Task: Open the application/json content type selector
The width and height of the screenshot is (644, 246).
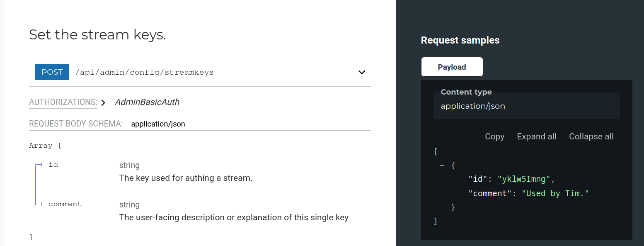Action: point(472,106)
